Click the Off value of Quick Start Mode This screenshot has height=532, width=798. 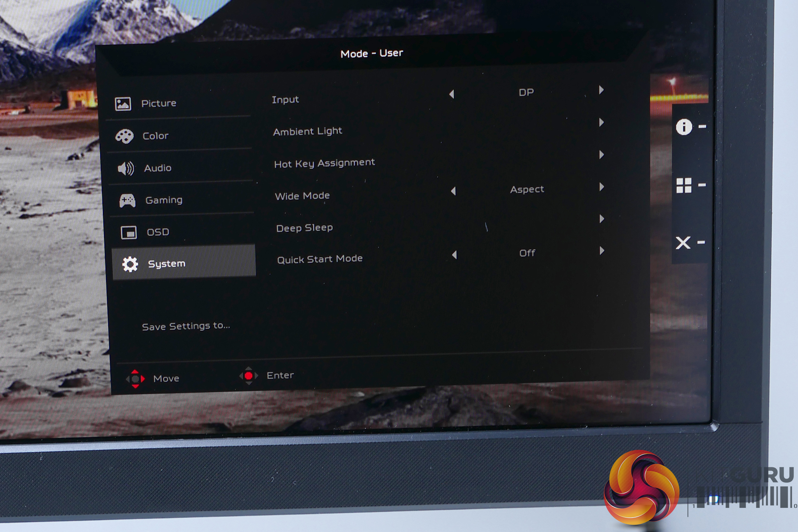click(x=527, y=253)
